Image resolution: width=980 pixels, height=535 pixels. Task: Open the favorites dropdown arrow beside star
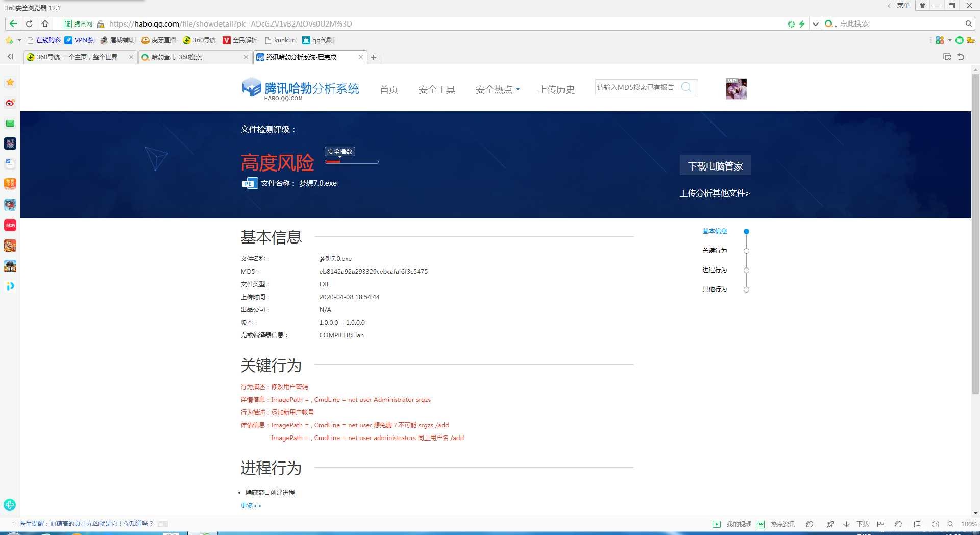click(19, 40)
